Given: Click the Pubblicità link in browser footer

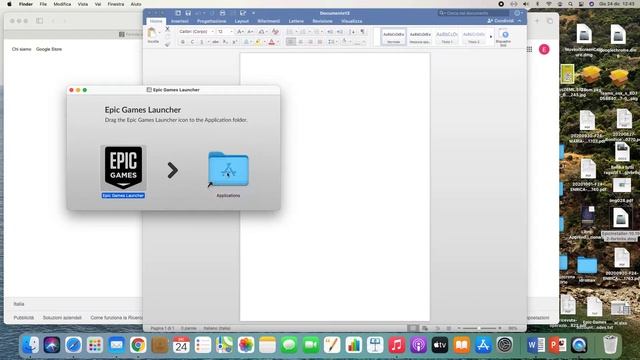Looking at the screenshot, I should [x=24, y=318].
